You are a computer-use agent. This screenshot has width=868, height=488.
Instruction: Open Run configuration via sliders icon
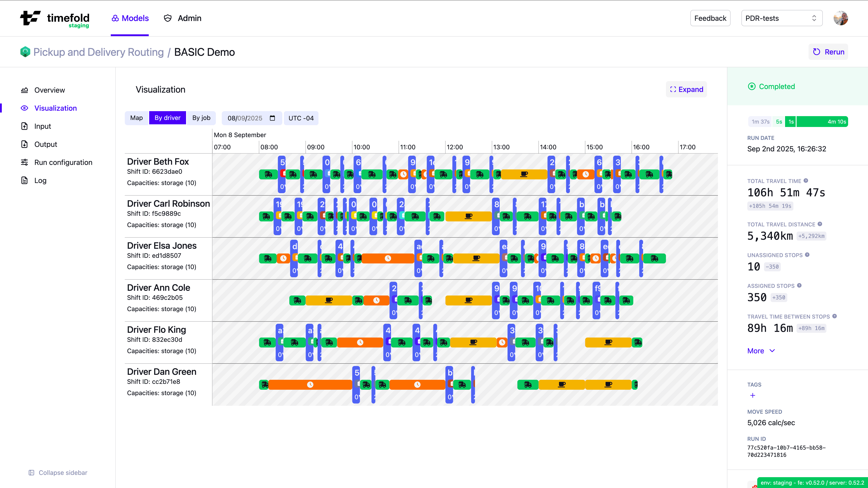[24, 162]
